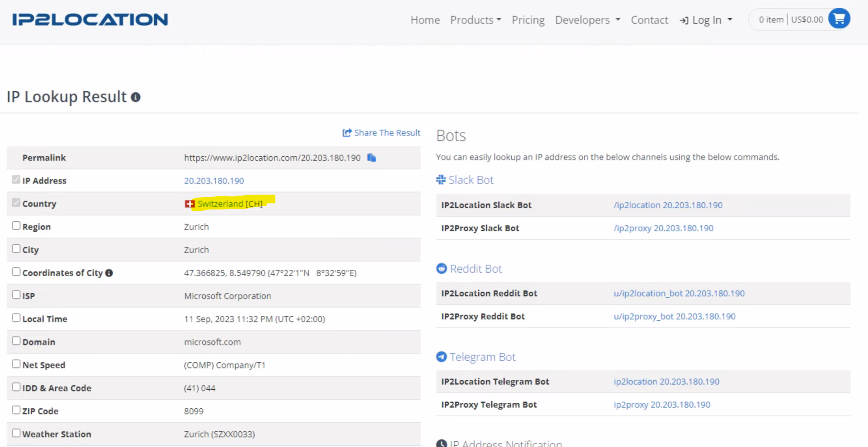Viewport: 868px width, 447px height.
Task: Click the info icon next to Coordinates of City
Action: click(x=109, y=273)
